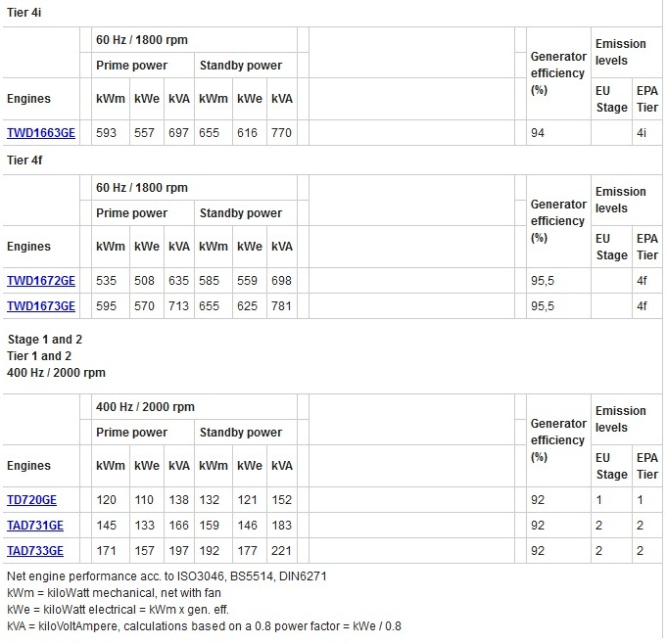Click the Tier 4f section heading
Image resolution: width=667 pixels, height=644 pixels.
tap(24, 160)
